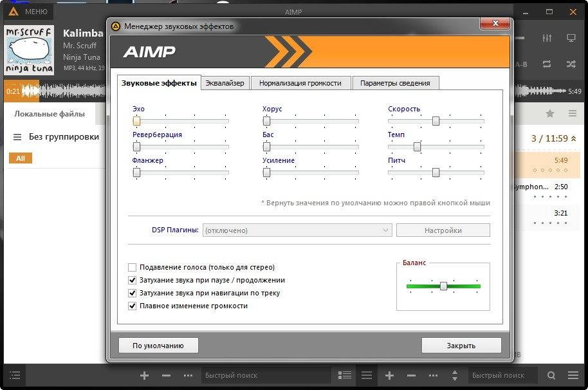Click the Эхо slider handle
Image resolution: width=588 pixels, height=390 pixels.
click(137, 121)
